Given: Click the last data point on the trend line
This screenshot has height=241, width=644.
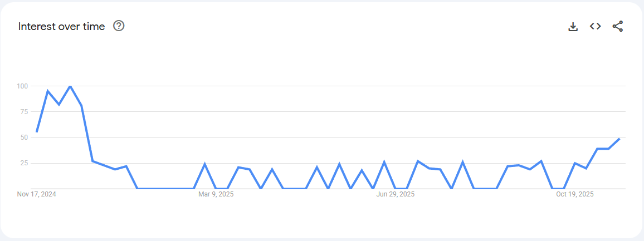Looking at the screenshot, I should click(619, 139).
